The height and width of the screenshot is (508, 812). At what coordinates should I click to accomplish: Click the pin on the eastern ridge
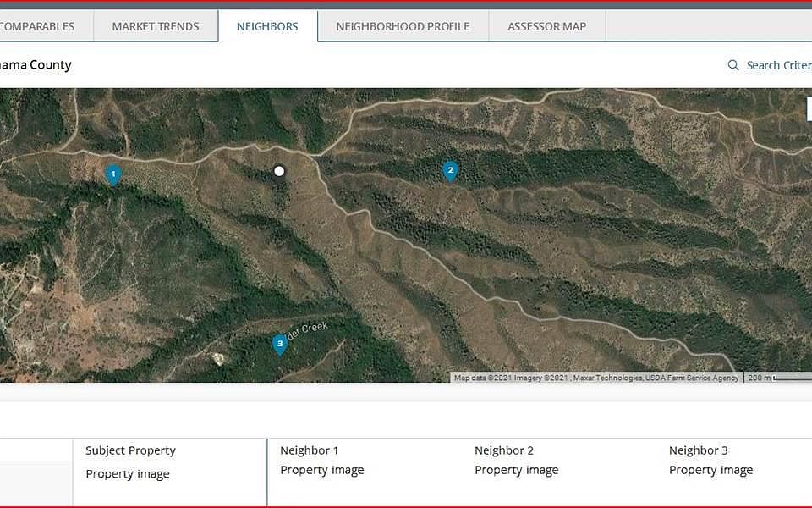(x=450, y=169)
